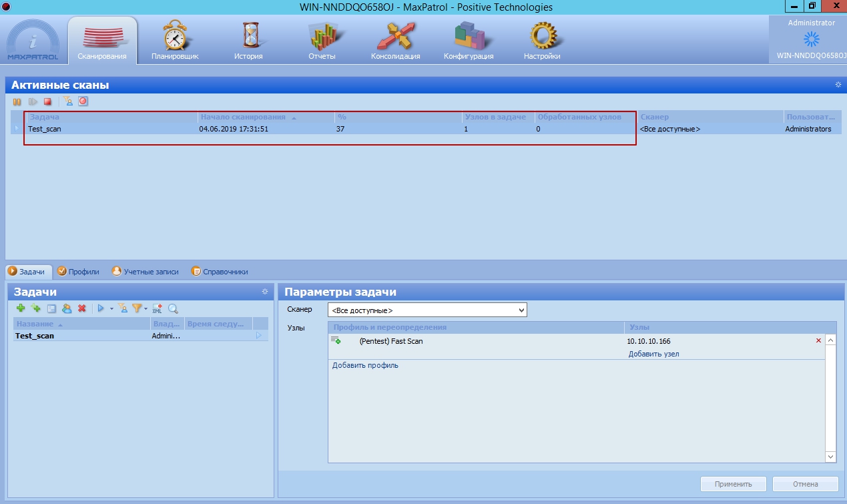Open the funnel filter dropdown arrow

point(146,308)
